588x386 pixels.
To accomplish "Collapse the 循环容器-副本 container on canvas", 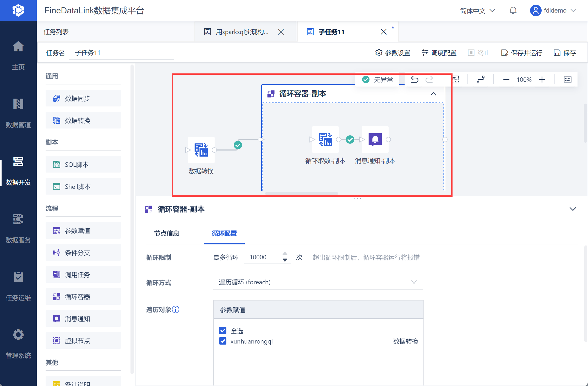I will click(x=433, y=94).
